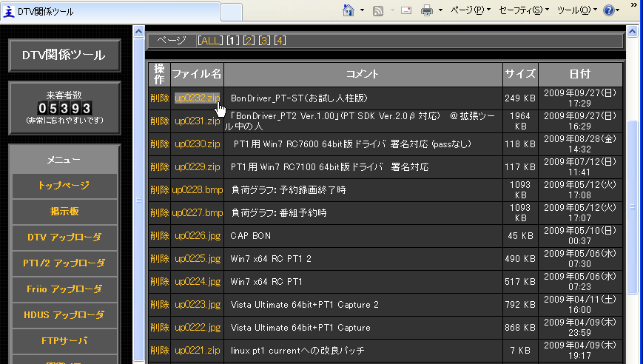Open PT1/2 アップローダ link
The width and height of the screenshot is (643, 364).
click(x=64, y=263)
